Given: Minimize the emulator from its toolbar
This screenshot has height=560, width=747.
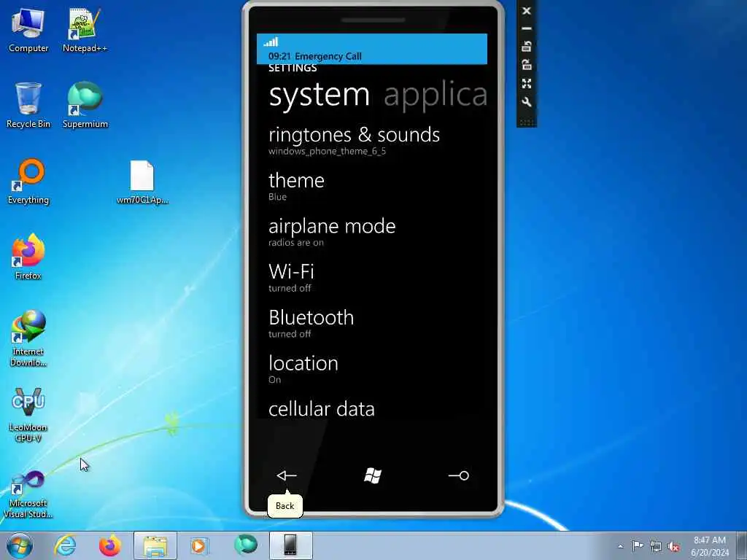Looking at the screenshot, I should [x=527, y=28].
